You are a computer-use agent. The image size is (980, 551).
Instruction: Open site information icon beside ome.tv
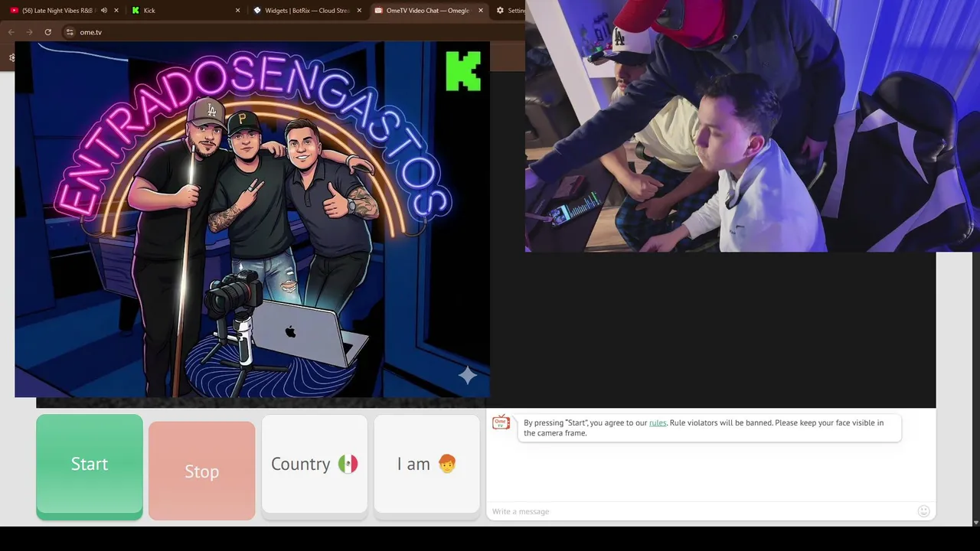point(70,32)
